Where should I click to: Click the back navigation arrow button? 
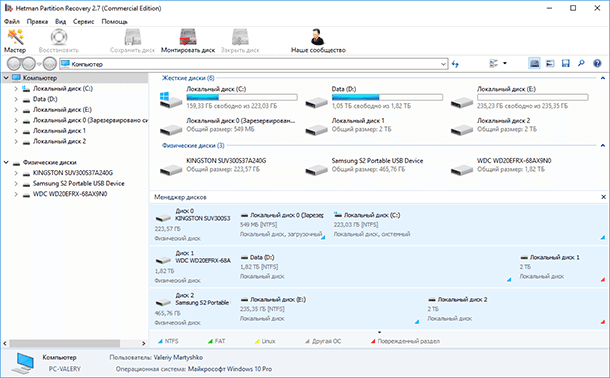(14, 63)
